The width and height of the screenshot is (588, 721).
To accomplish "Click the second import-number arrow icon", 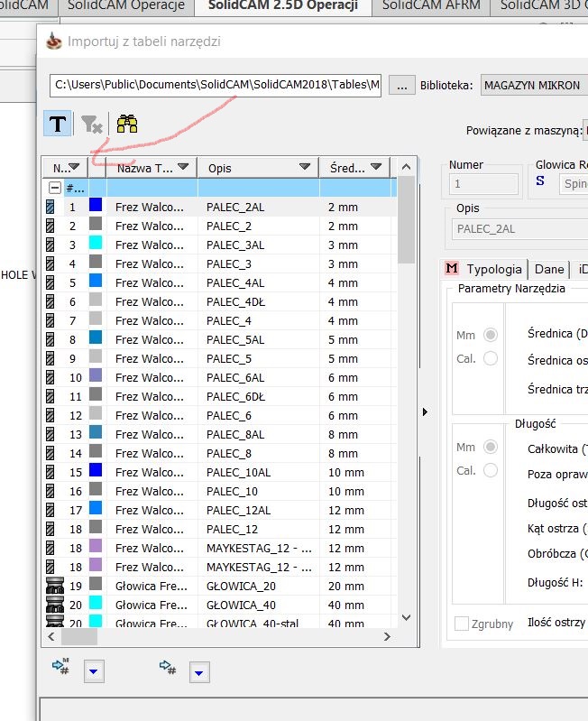I will tap(168, 667).
